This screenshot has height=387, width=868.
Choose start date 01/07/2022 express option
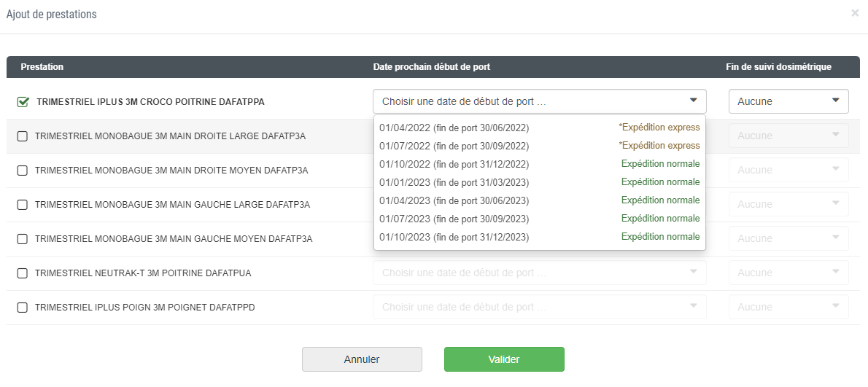(x=540, y=146)
